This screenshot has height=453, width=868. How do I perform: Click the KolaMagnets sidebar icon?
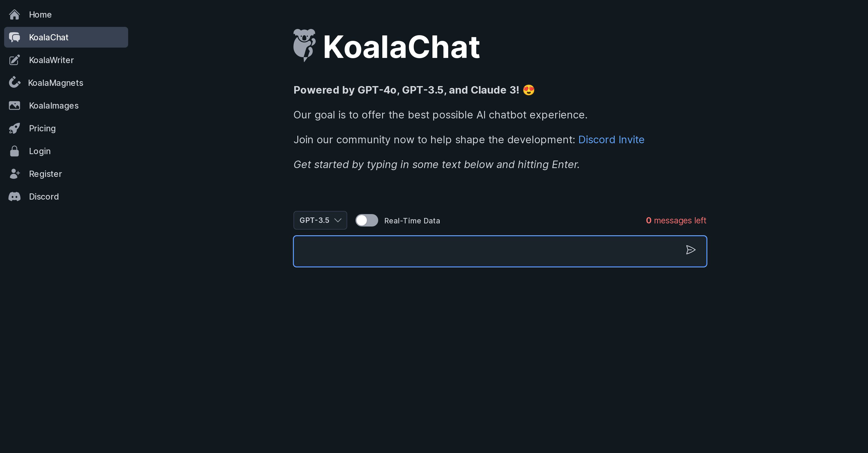[16, 82]
